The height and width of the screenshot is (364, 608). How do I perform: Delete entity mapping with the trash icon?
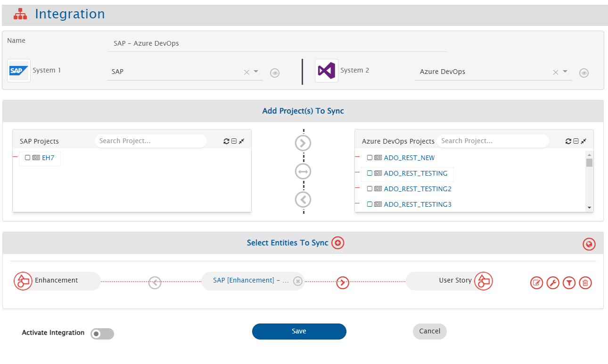click(x=585, y=283)
